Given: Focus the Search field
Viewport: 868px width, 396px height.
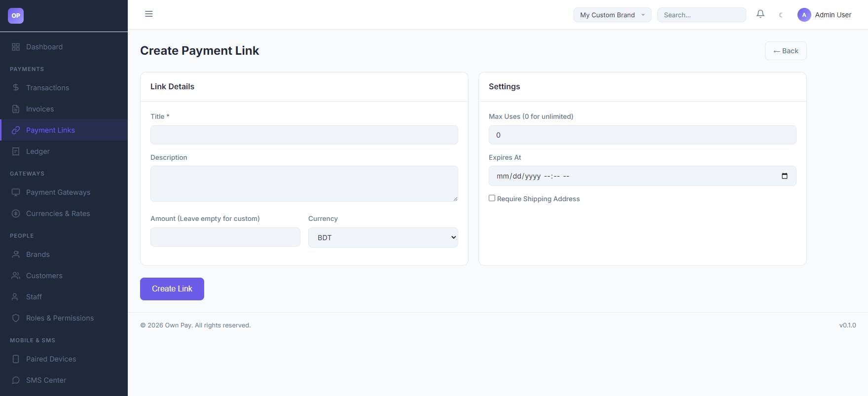Looking at the screenshot, I should pos(701,15).
